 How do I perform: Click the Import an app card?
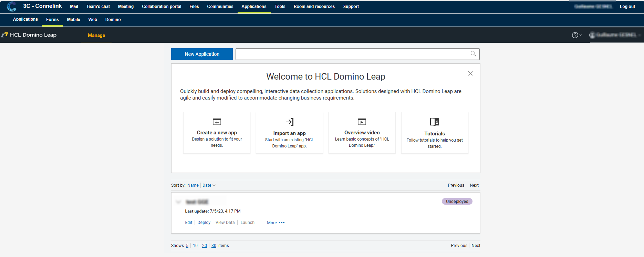coord(289,133)
